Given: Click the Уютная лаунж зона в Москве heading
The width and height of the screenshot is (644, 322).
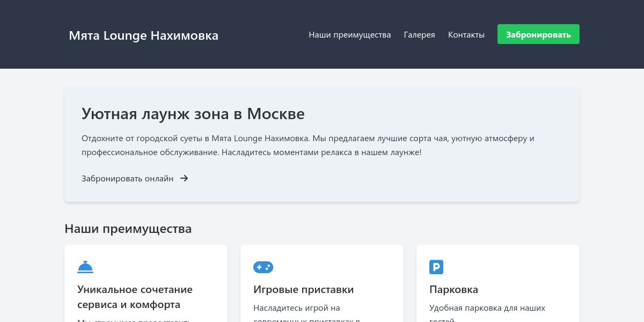Looking at the screenshot, I should pyautogui.click(x=193, y=114).
